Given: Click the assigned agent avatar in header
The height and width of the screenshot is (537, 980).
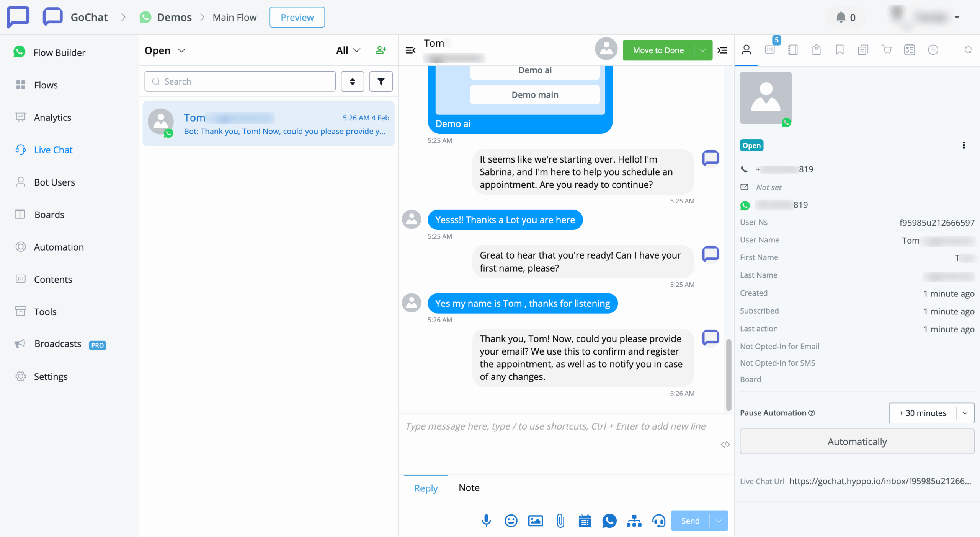Looking at the screenshot, I should point(606,49).
